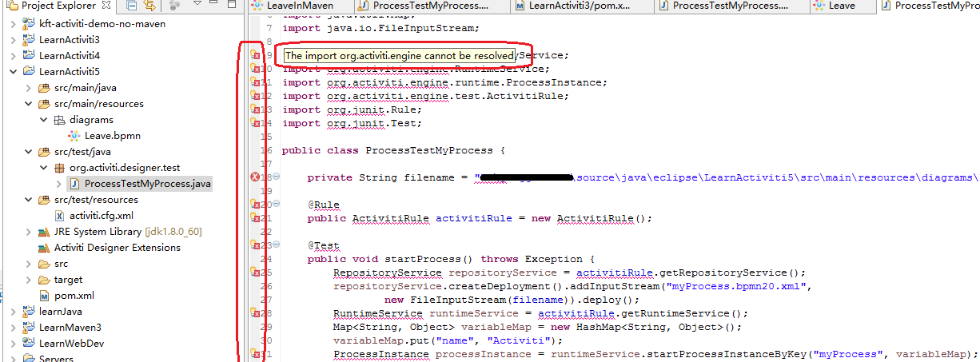Click error marker on line 31
Screen dimensions: 980x362
coord(256,353)
